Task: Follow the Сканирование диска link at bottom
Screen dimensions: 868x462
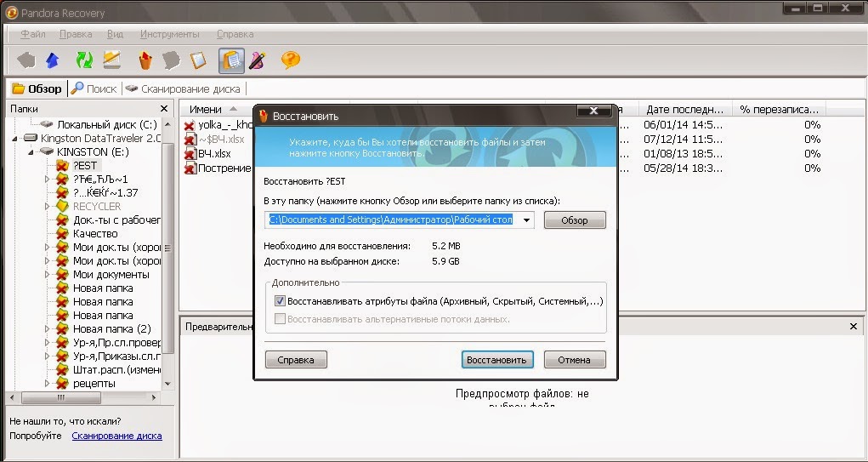Action: (116, 436)
